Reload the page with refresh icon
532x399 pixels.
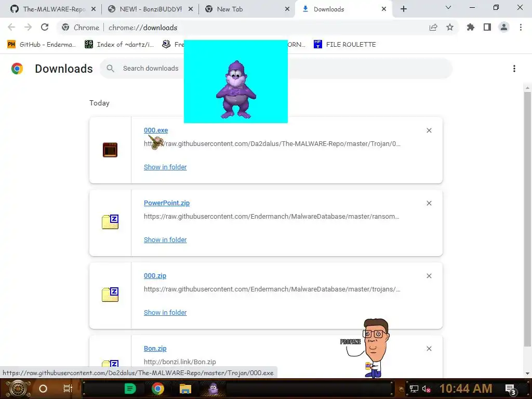click(x=45, y=27)
